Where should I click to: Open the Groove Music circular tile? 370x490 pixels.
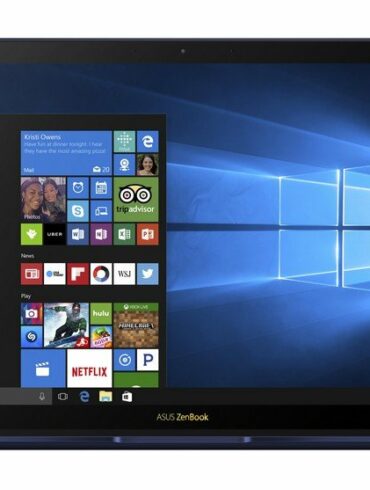(x=124, y=360)
